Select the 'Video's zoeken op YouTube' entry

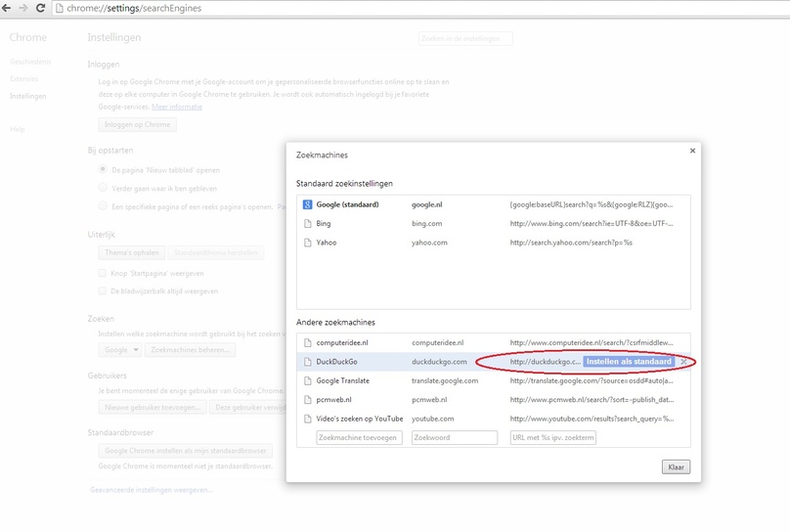(493, 419)
